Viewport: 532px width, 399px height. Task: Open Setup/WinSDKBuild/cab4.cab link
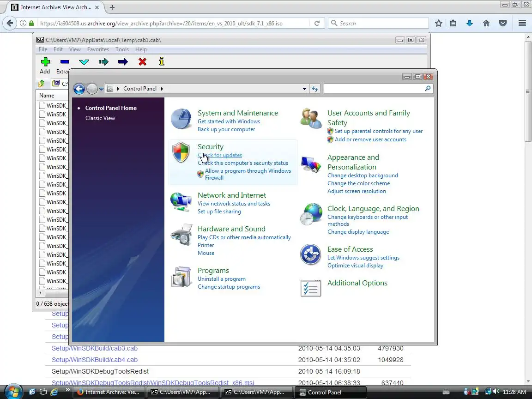point(95,360)
